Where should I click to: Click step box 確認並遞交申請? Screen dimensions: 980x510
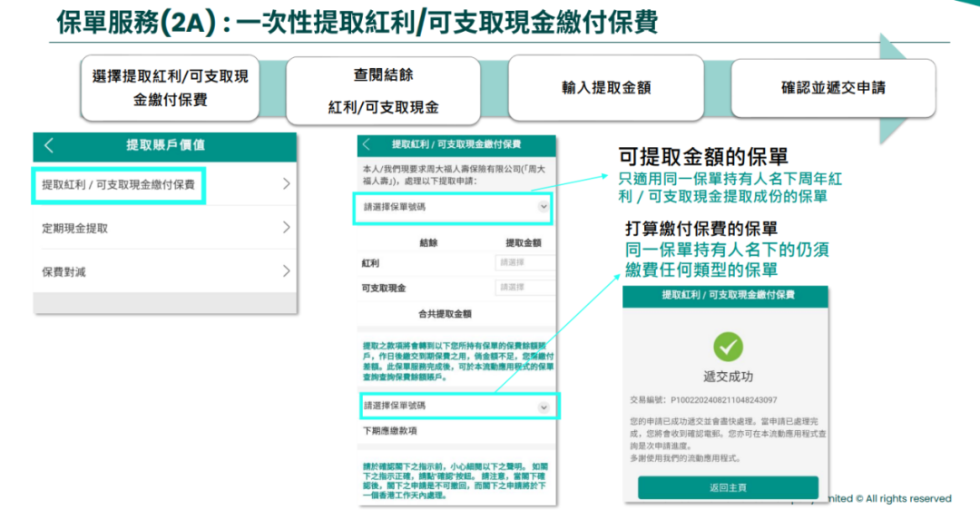832,88
